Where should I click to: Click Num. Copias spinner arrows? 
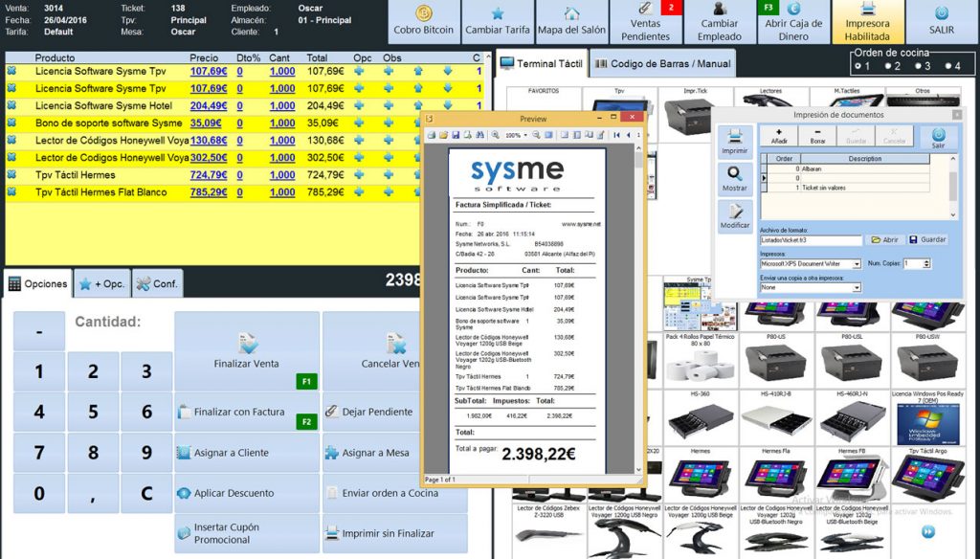(x=926, y=264)
